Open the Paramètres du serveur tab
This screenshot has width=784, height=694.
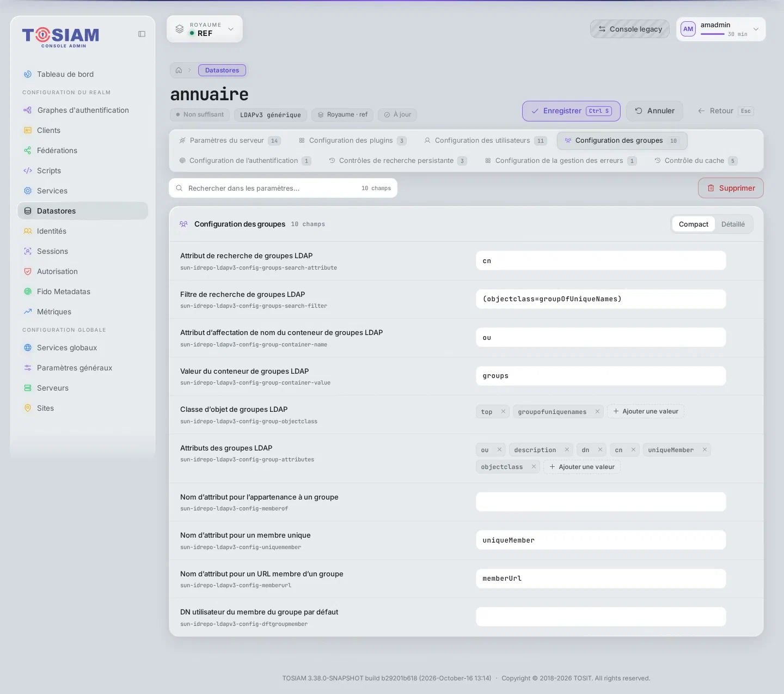coord(230,141)
